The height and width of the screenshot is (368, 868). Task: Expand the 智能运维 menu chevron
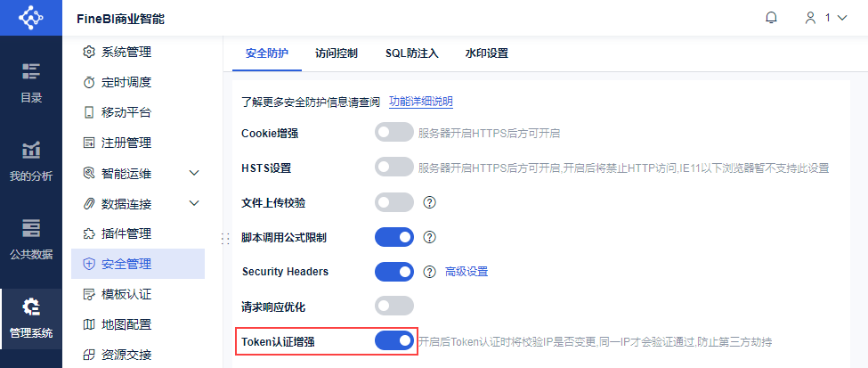coord(194,173)
